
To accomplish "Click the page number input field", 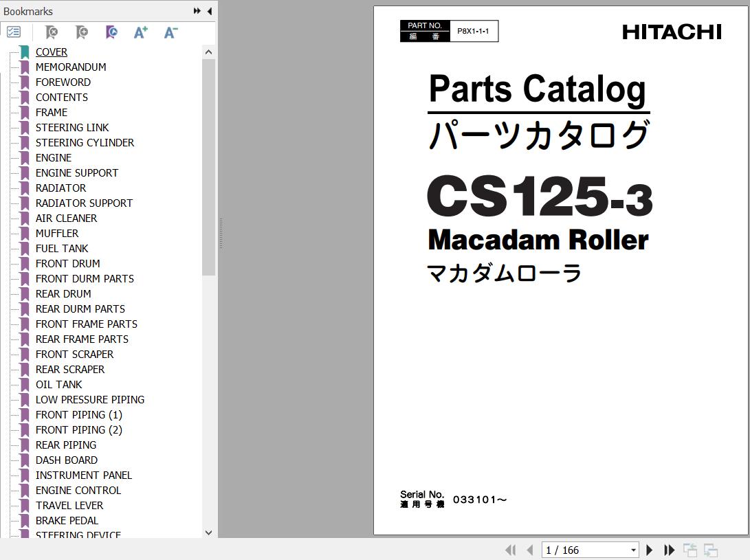I will (x=584, y=550).
